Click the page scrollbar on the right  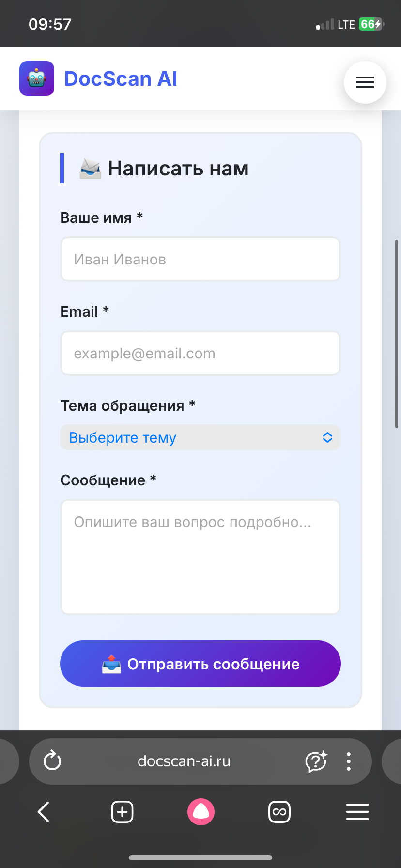click(397, 334)
